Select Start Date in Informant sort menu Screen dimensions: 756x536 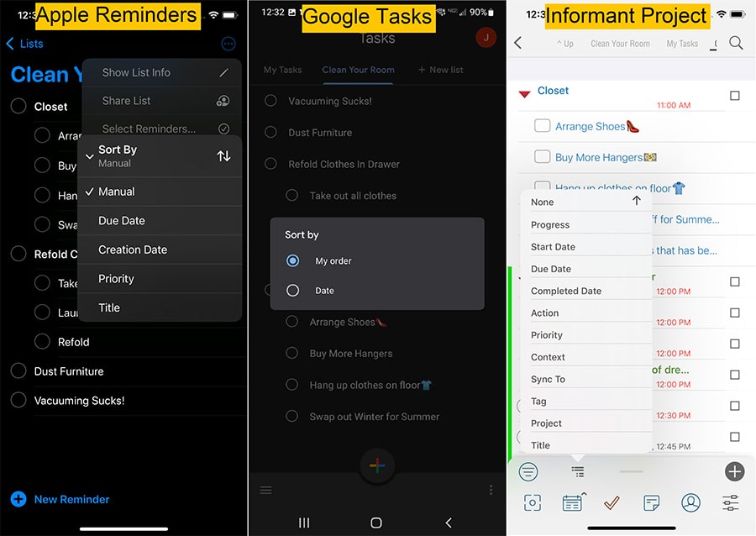click(586, 247)
